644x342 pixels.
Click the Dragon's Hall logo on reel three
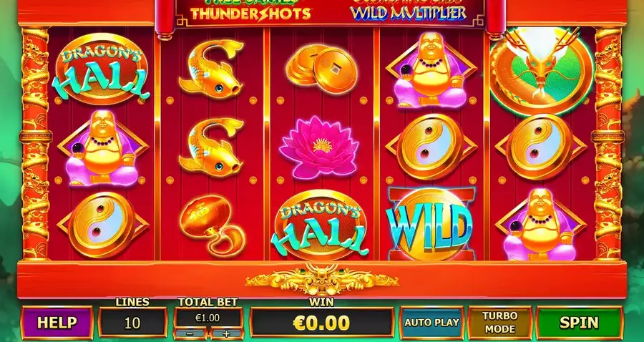(x=321, y=225)
